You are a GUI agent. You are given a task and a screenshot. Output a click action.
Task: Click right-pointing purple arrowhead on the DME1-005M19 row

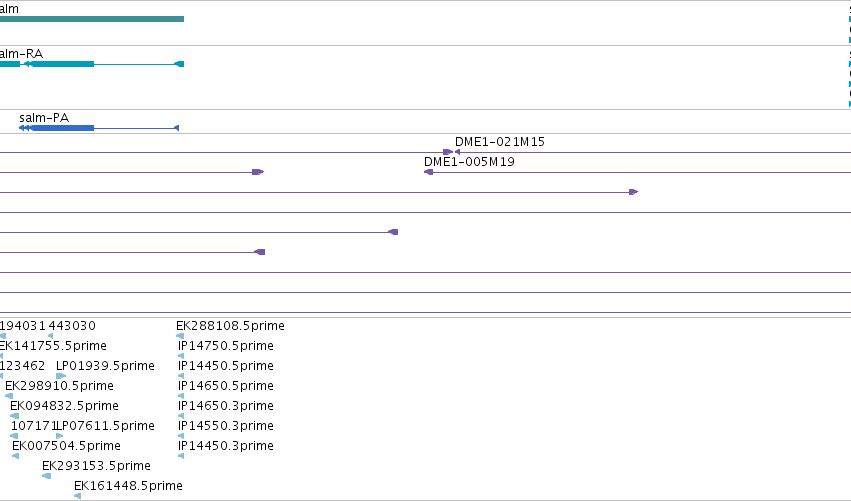(258, 172)
